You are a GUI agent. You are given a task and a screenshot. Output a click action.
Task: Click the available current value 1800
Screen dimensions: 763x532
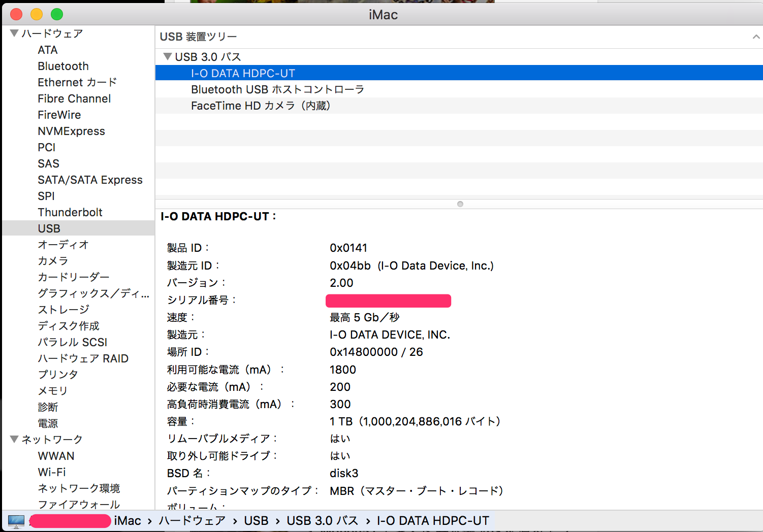click(343, 370)
